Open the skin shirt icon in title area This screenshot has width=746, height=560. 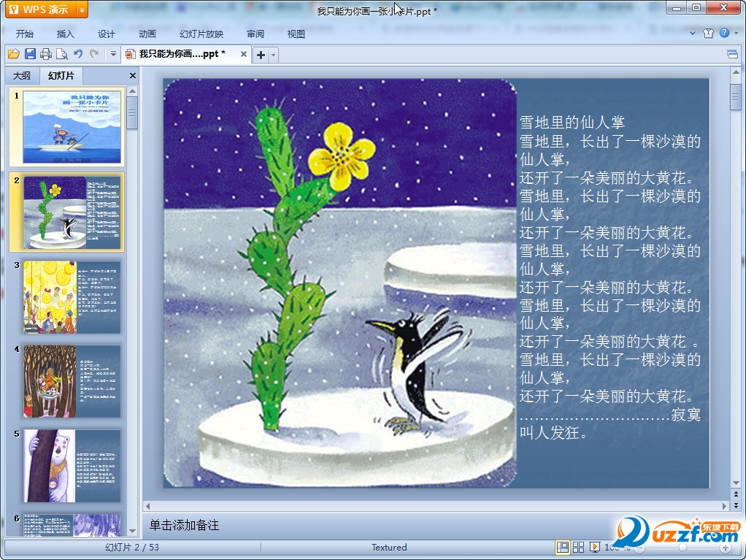pyautogui.click(x=709, y=33)
